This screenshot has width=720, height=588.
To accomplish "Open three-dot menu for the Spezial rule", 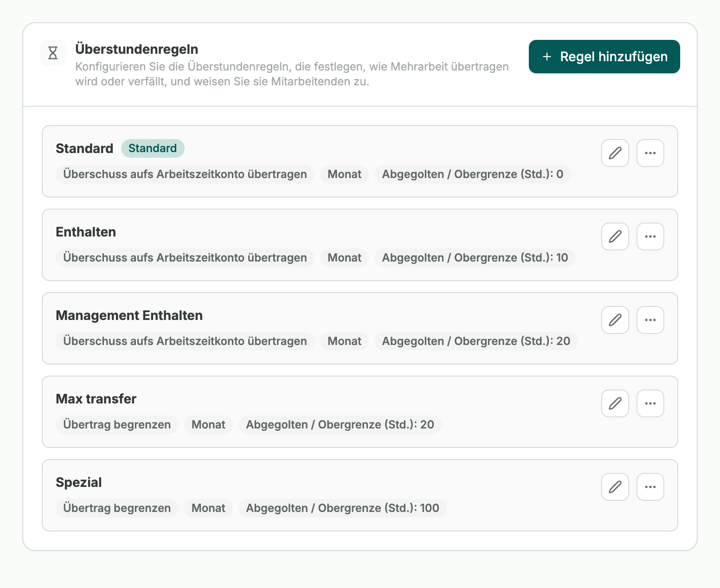I will coord(650,487).
